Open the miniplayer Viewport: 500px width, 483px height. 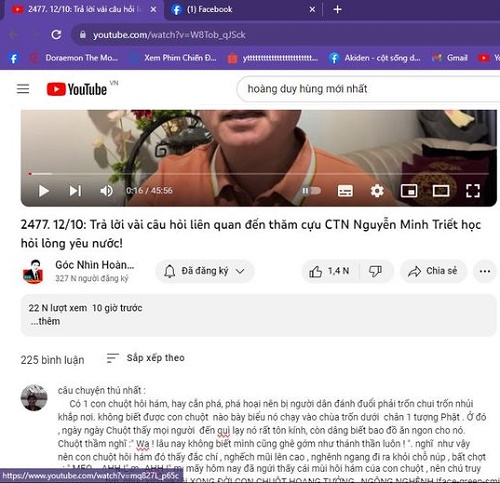409,191
